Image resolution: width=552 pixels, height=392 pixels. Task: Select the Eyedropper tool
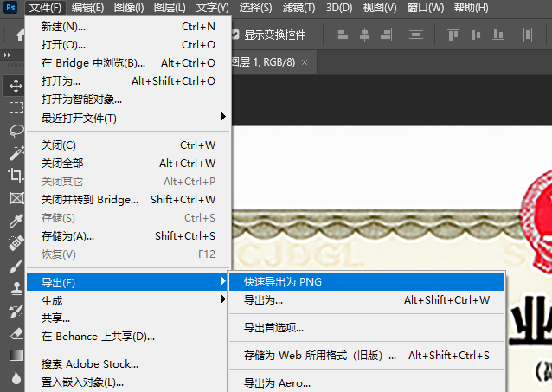(x=16, y=221)
